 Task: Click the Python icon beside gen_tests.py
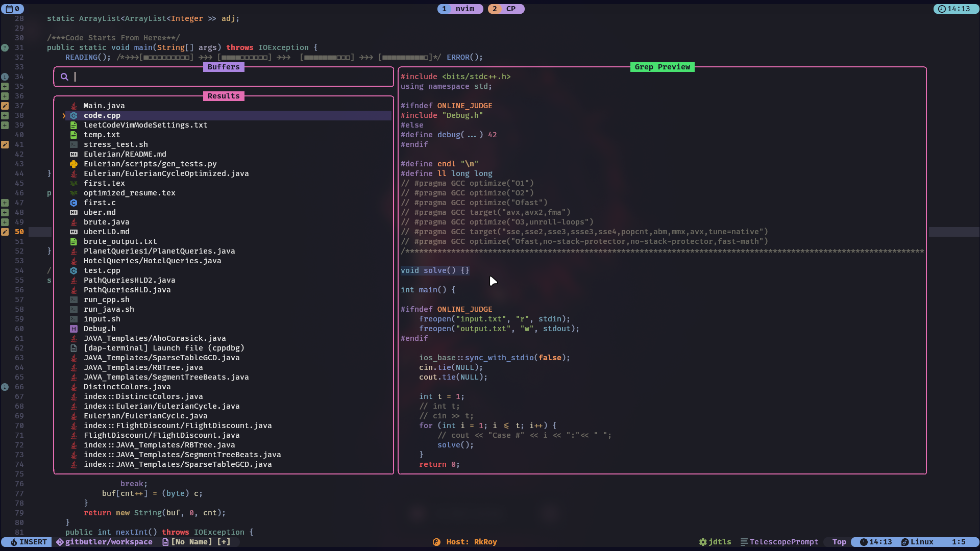[x=73, y=164]
